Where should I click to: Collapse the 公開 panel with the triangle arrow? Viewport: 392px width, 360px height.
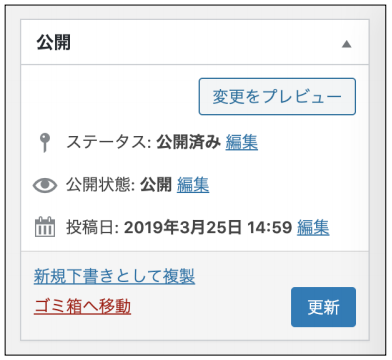tap(347, 44)
